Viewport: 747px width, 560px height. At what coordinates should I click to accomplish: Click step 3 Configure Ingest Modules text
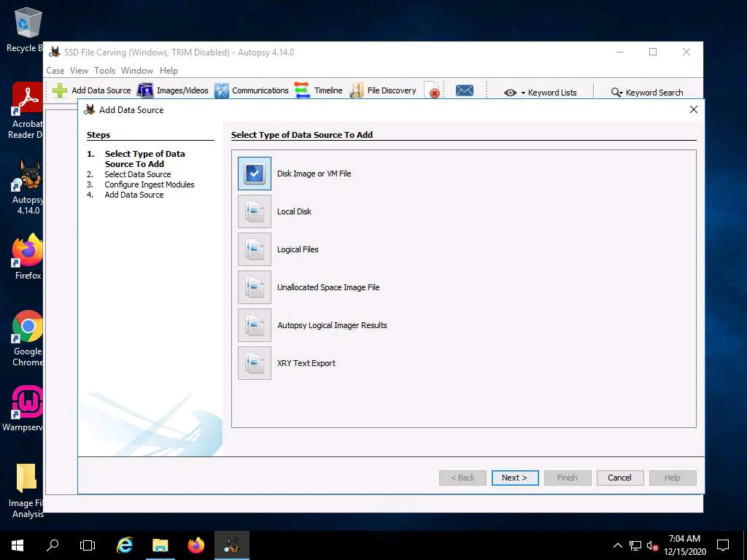point(150,184)
